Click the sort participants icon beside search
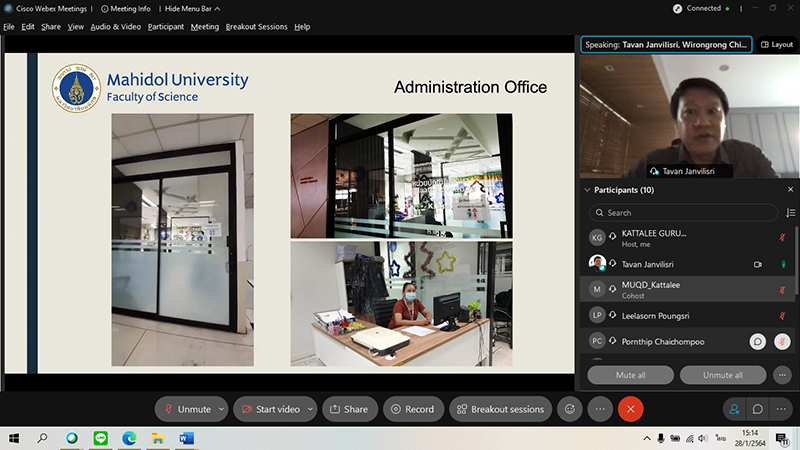The height and width of the screenshot is (450, 800). 790,213
